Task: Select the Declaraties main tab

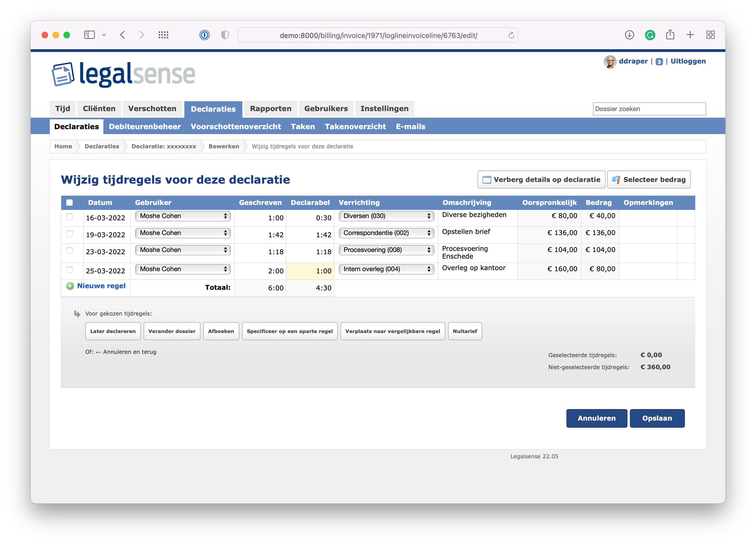Action: click(213, 109)
